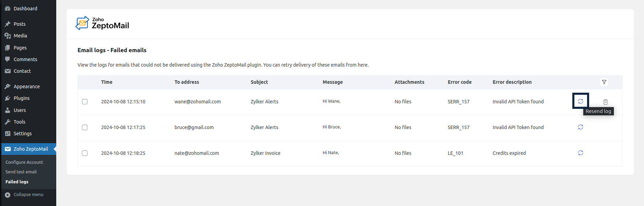The image size is (644, 206).
Task: Navigate to Settings in sidebar
Action: coord(23,134)
